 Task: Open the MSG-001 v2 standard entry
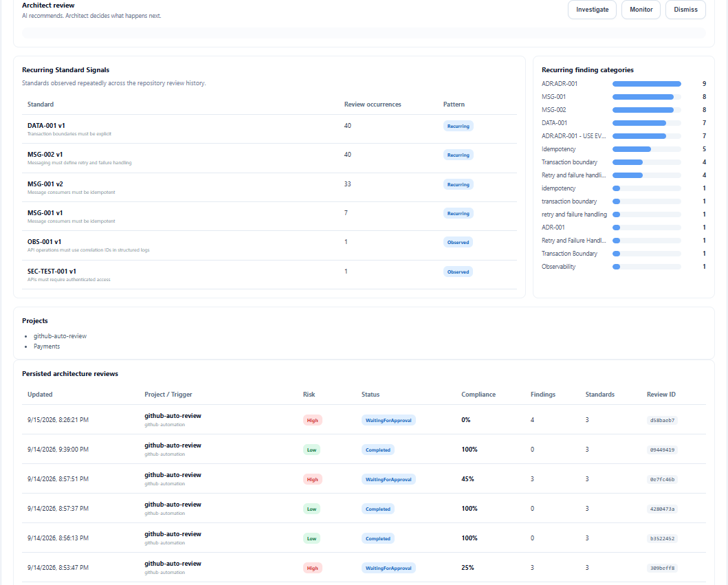coord(269,188)
